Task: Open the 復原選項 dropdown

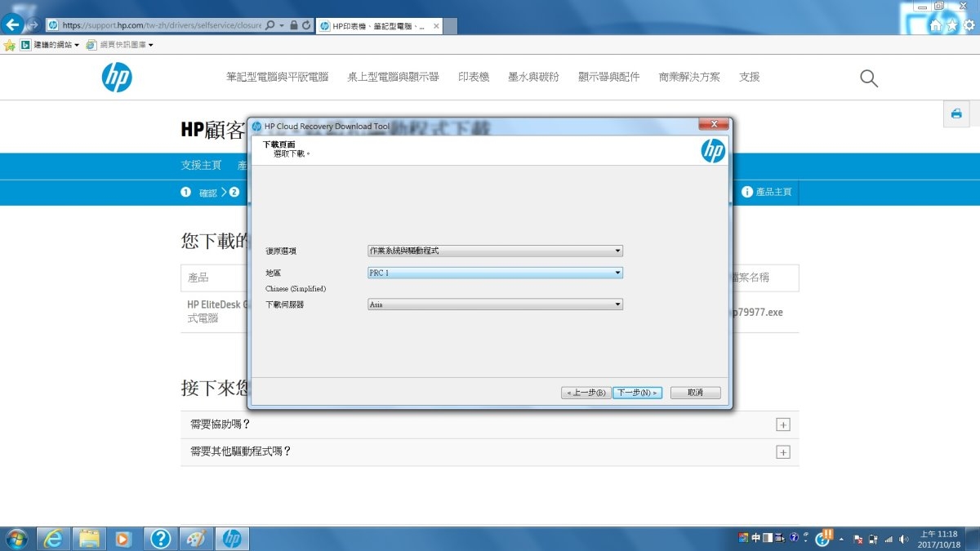Action: [495, 251]
